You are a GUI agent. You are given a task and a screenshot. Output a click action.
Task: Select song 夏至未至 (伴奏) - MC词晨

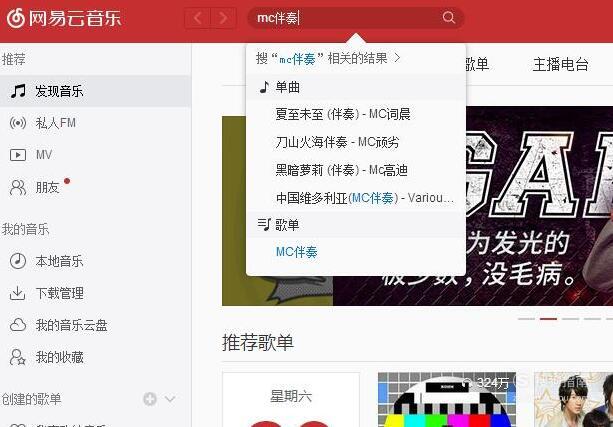pos(342,114)
